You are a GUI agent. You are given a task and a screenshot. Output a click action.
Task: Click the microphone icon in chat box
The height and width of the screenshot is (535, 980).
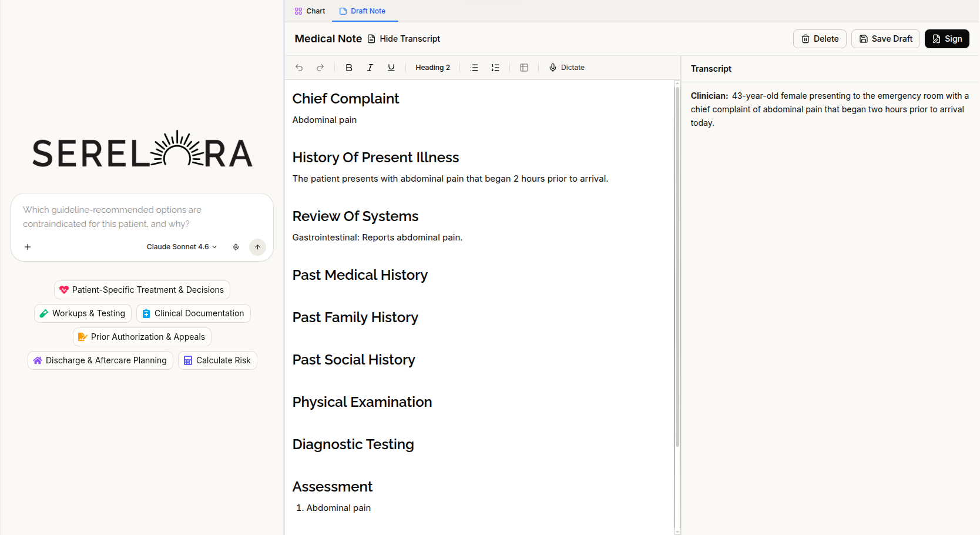click(236, 247)
